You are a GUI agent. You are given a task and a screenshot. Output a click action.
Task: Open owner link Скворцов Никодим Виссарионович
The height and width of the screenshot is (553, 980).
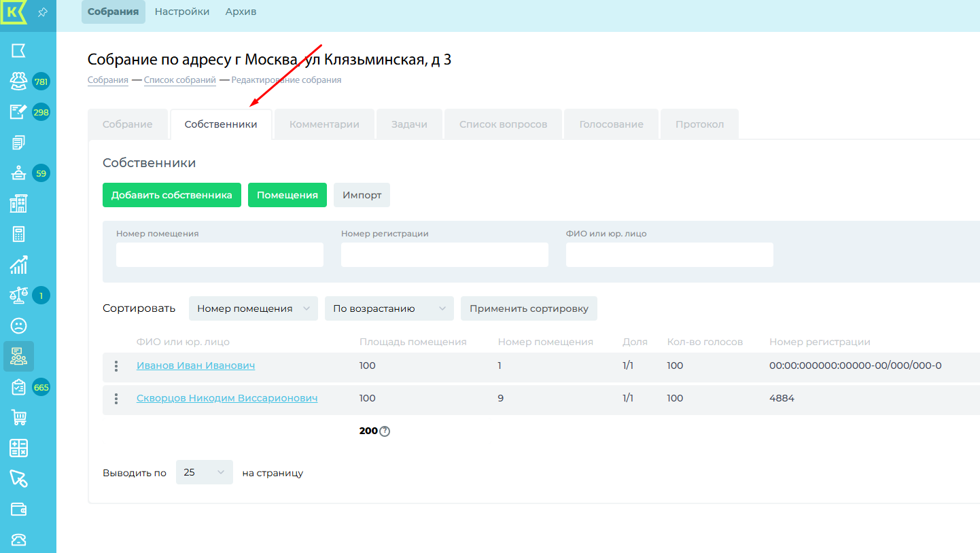click(x=227, y=398)
